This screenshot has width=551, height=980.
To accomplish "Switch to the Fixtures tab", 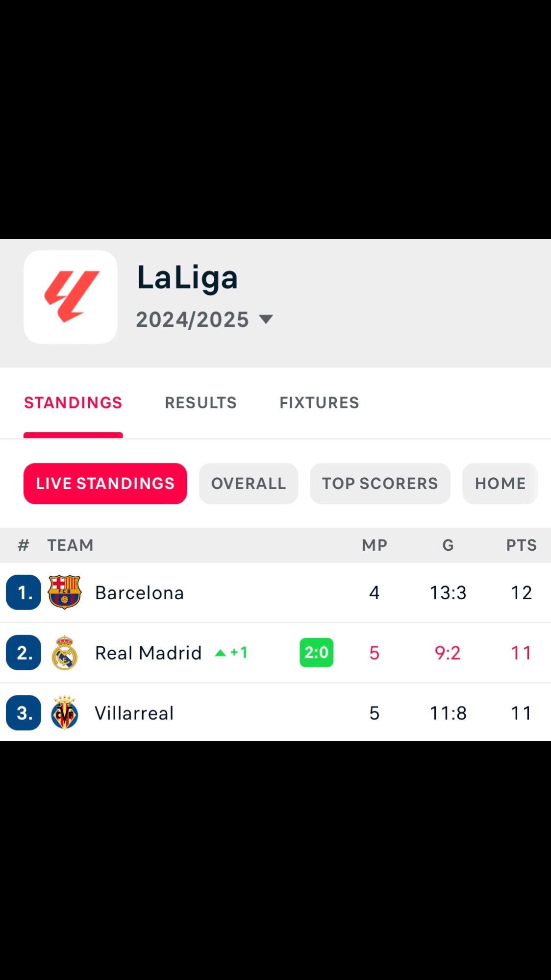I will [x=319, y=403].
